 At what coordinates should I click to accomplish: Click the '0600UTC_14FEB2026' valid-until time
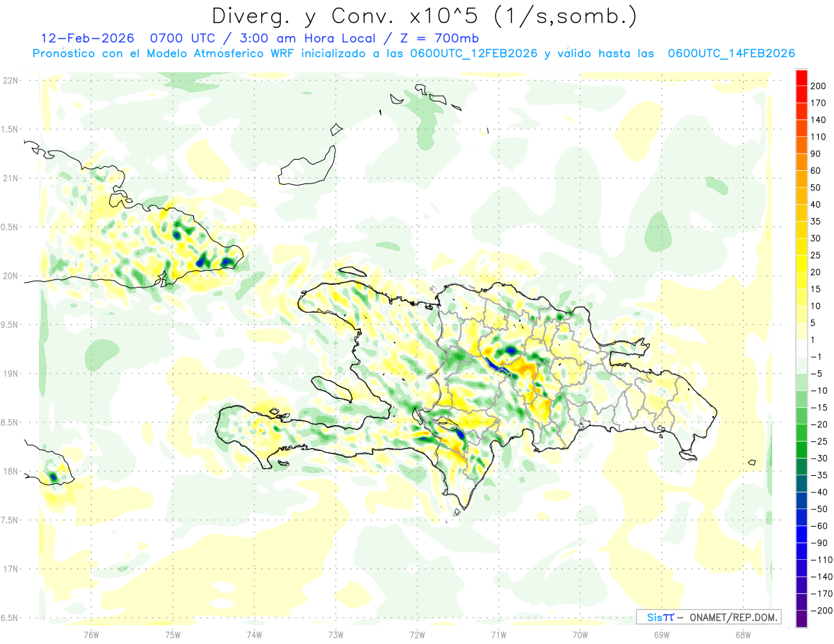731,53
